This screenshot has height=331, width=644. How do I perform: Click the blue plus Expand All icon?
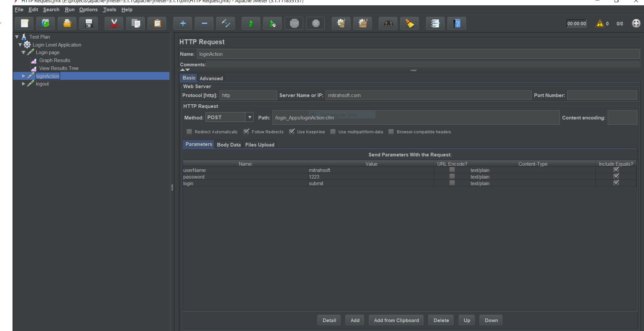pos(183,23)
